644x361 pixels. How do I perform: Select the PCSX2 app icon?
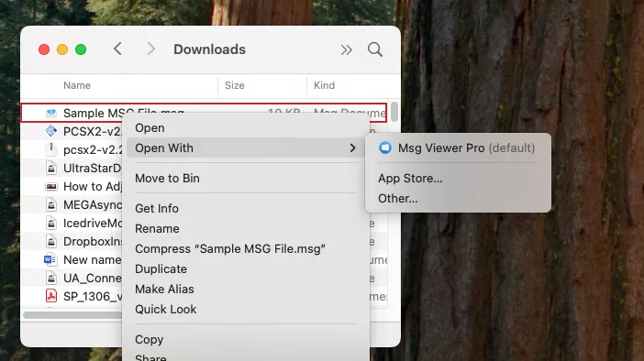[x=51, y=131]
